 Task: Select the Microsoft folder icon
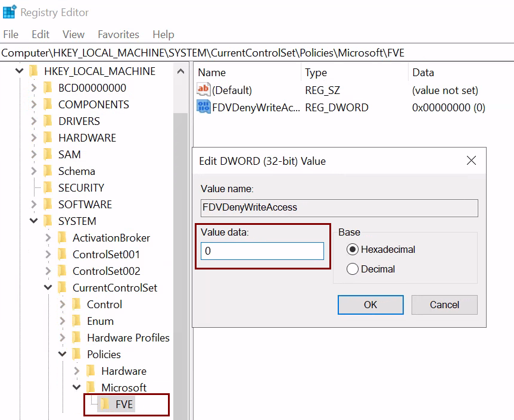[91, 388]
